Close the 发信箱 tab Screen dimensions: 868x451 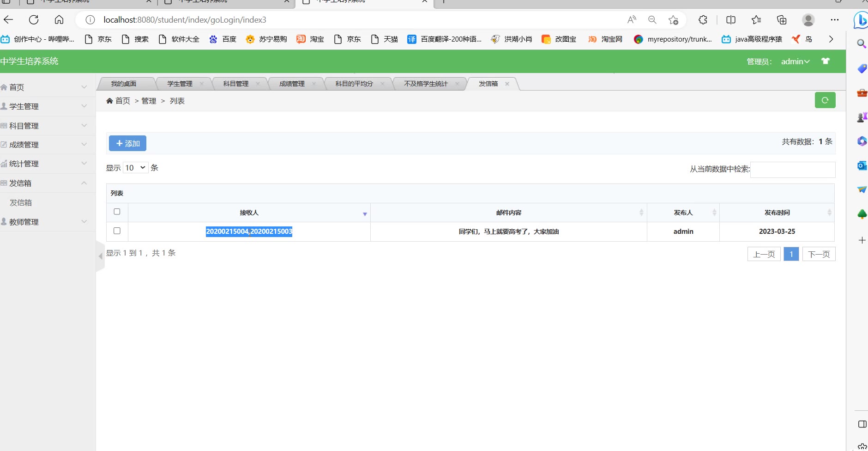tap(507, 84)
